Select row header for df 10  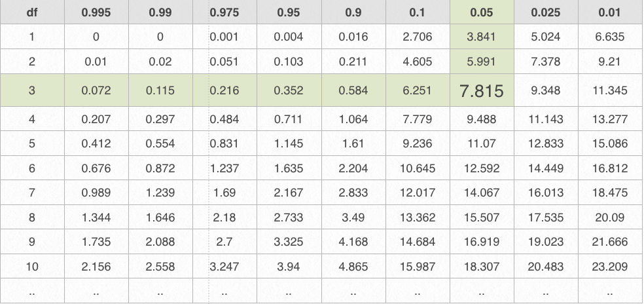[x=31, y=267]
